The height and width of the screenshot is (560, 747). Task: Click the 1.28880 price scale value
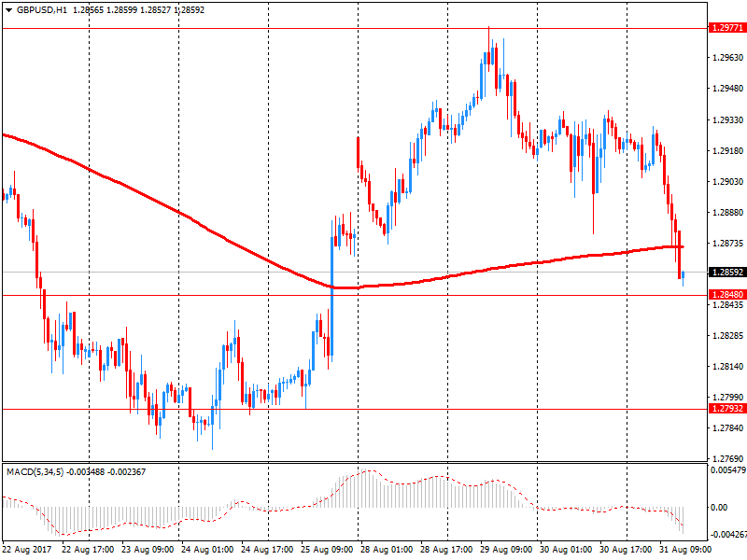pos(727,213)
